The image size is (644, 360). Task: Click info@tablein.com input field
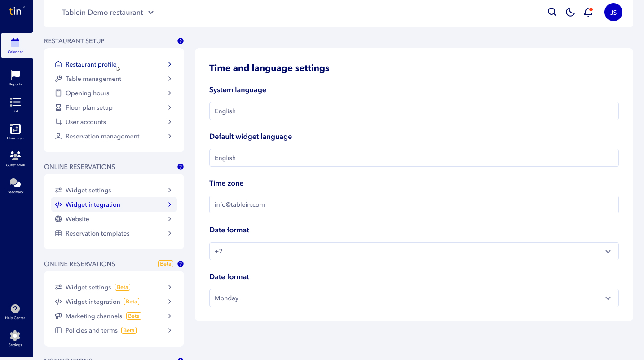pos(414,204)
